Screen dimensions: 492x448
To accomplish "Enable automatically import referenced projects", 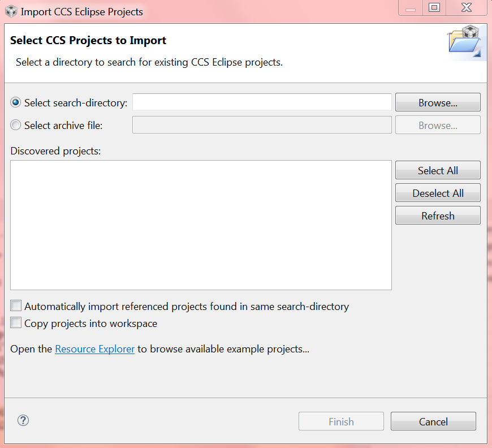I will pos(16,306).
